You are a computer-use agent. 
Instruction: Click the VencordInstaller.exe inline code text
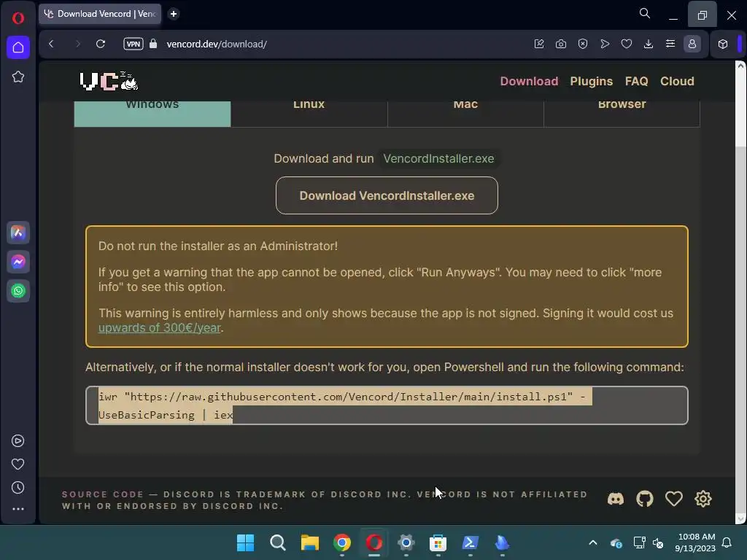pyautogui.click(x=438, y=158)
